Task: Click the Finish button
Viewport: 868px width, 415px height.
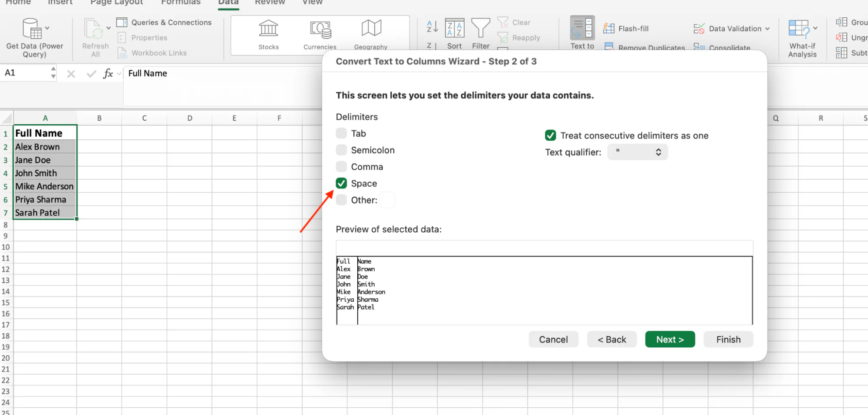Action: (x=728, y=339)
